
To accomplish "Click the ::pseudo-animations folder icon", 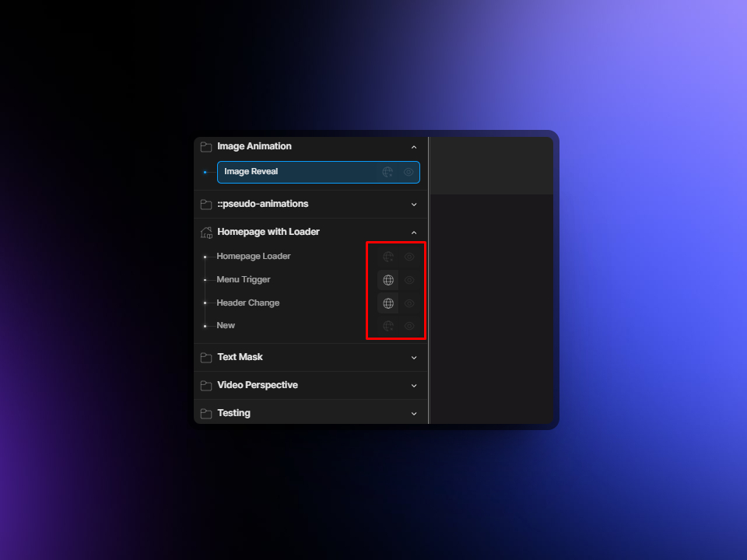I will tap(206, 205).
